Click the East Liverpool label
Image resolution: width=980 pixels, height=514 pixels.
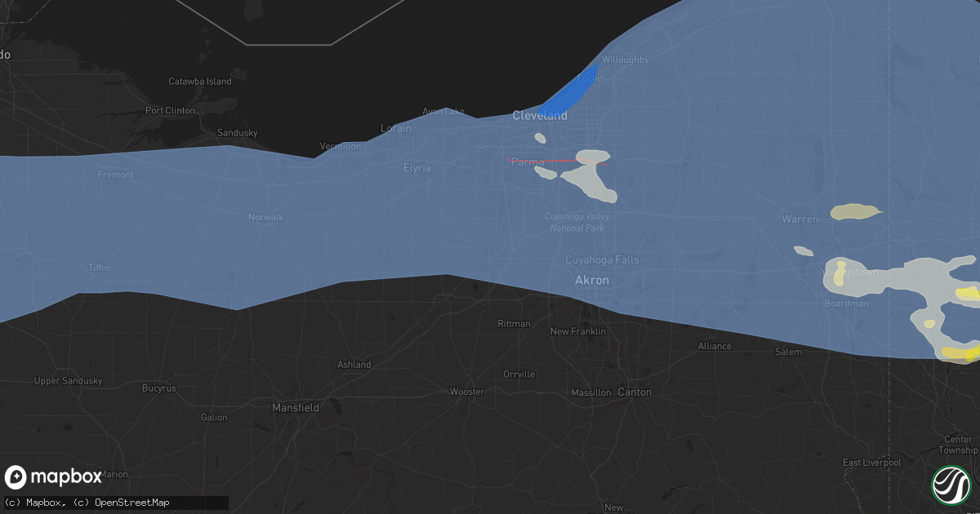pos(872,463)
